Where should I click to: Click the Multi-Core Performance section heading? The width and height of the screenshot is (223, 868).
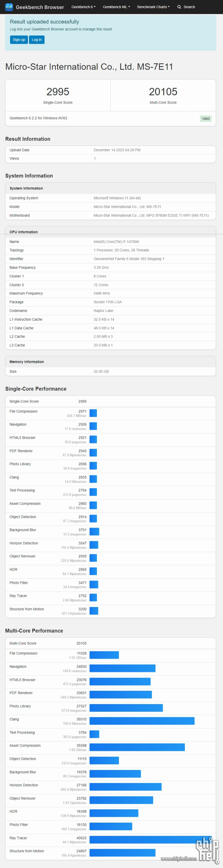pyautogui.click(x=34, y=631)
